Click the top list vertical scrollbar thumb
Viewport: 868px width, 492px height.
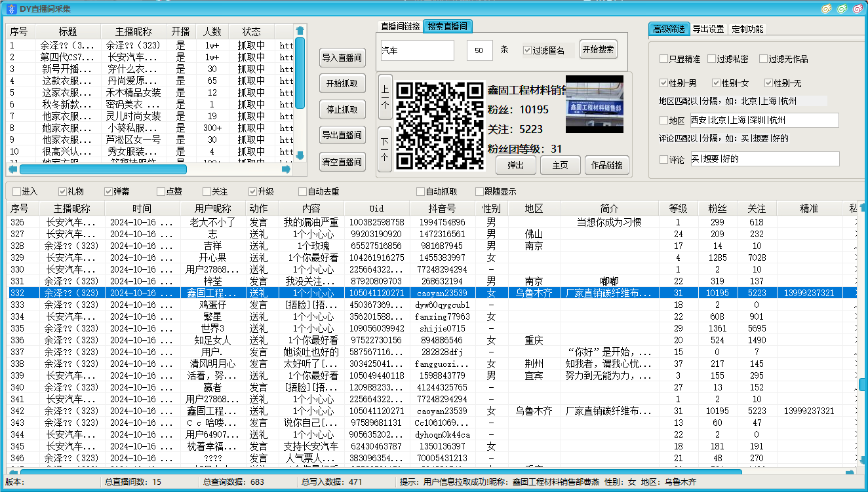(x=300, y=73)
